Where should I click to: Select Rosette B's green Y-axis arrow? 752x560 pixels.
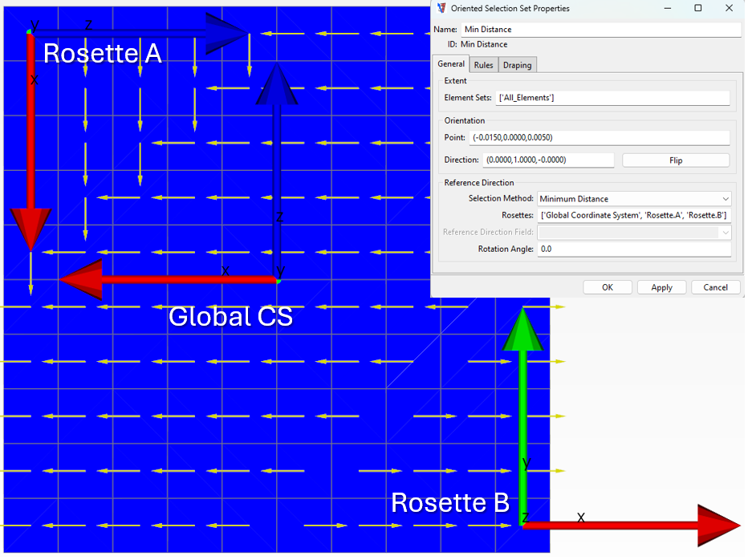[523, 401]
